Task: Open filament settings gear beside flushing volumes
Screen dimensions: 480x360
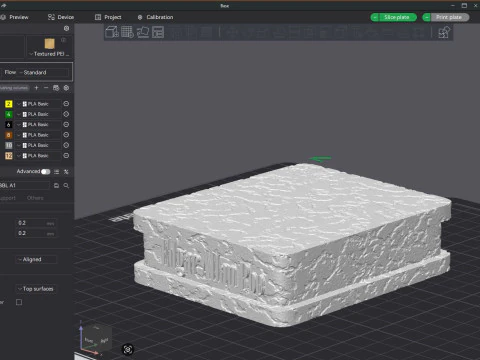Action: click(66, 88)
